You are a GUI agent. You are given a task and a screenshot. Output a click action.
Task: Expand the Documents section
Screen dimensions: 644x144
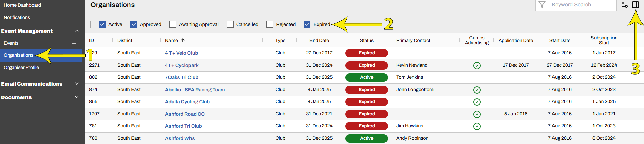pos(77,97)
